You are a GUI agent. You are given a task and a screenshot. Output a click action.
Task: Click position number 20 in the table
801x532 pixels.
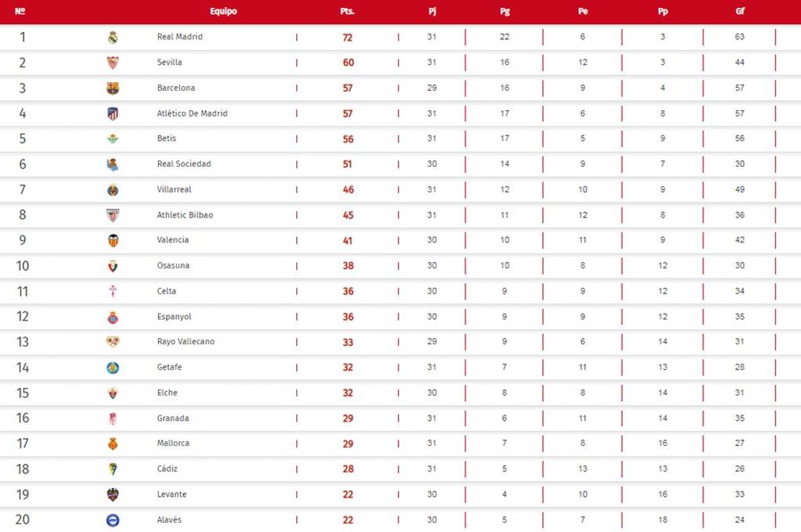coord(23,520)
